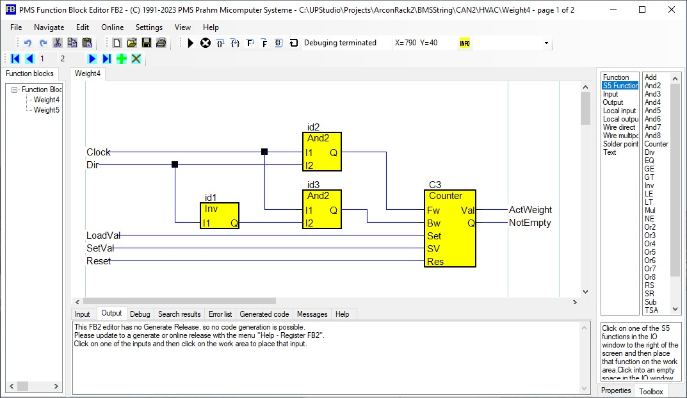Viewport: 687px width, 398px height.
Task: Open the Generated code tab
Action: [264, 314]
